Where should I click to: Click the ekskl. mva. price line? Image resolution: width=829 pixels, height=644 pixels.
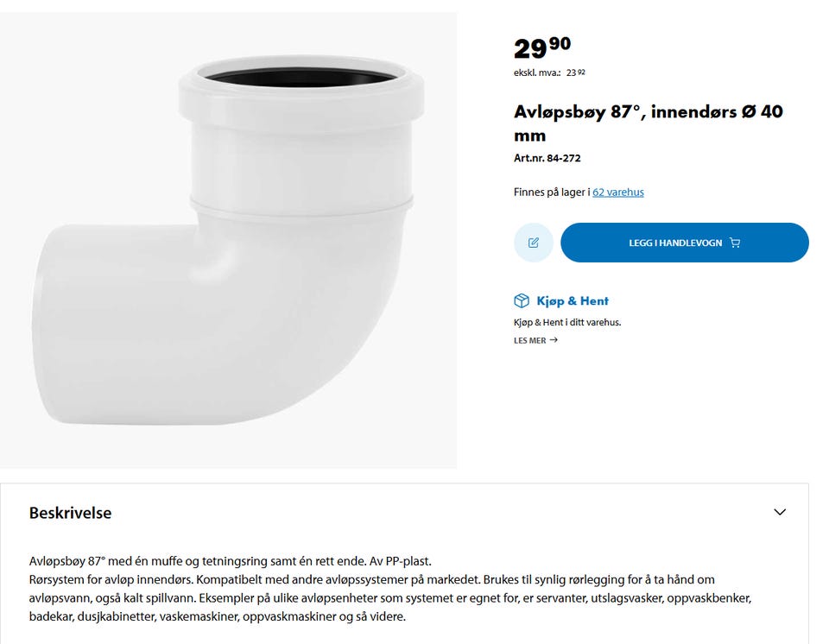click(x=549, y=73)
